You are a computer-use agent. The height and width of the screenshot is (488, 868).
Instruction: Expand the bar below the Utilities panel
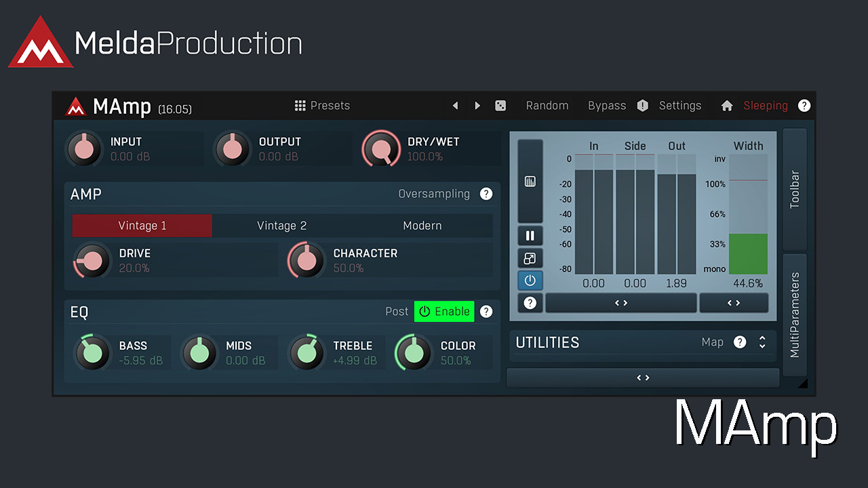coord(642,378)
